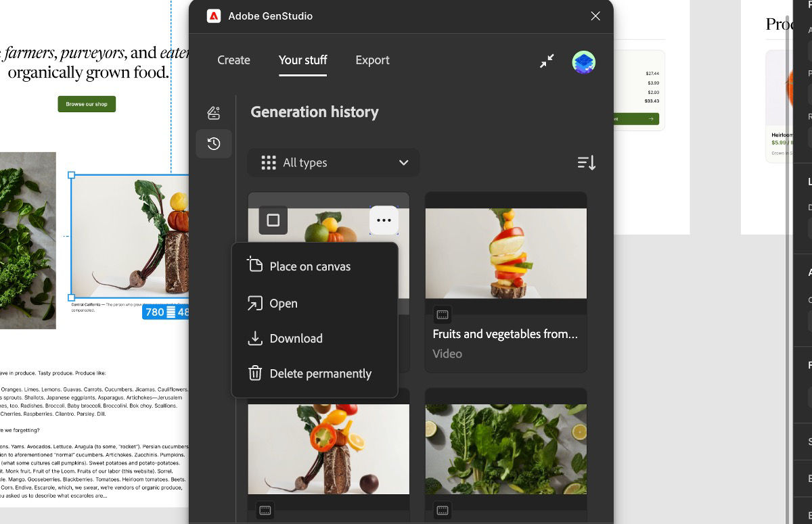The height and width of the screenshot is (524, 812).
Task: Switch to the Create tab
Action: (x=233, y=60)
